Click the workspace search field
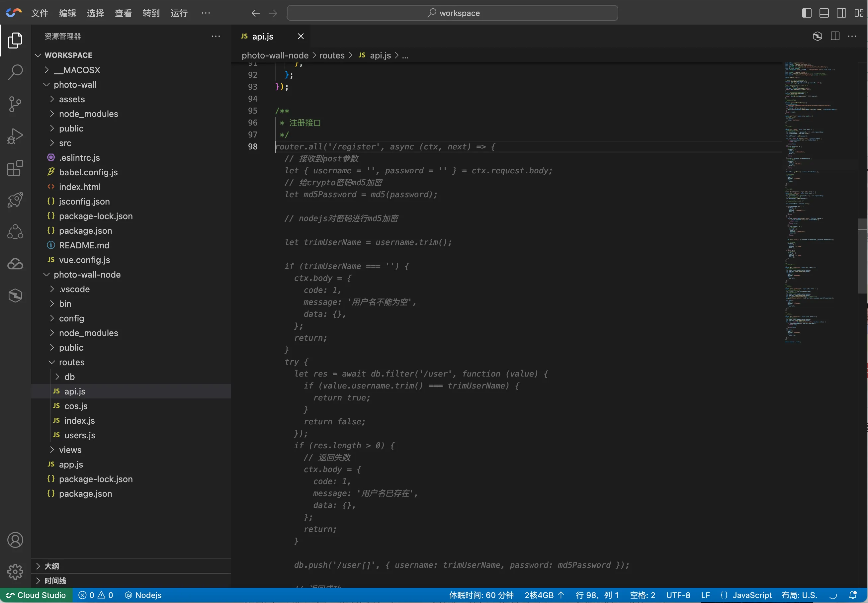868x603 pixels. click(452, 13)
